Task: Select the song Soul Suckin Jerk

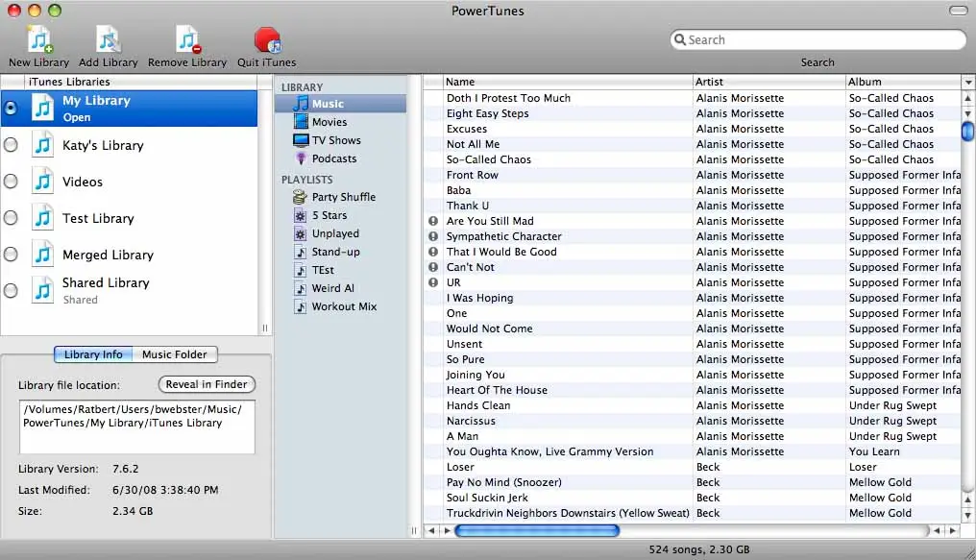Action: pyautogui.click(x=693, y=498)
